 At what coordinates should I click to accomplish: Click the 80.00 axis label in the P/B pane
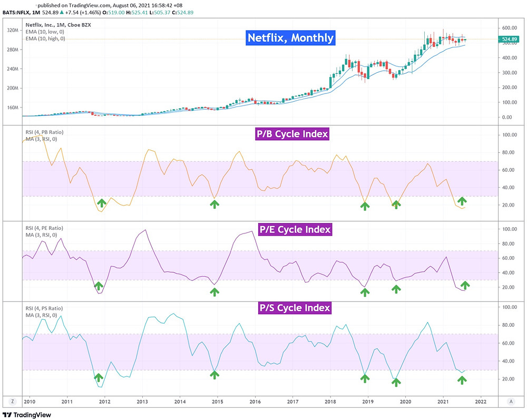click(508, 152)
